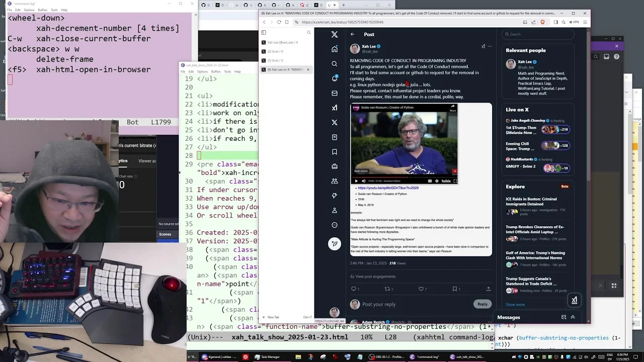Click the Reply button
Image resolution: width=644 pixels, height=362 pixels.
482,304
